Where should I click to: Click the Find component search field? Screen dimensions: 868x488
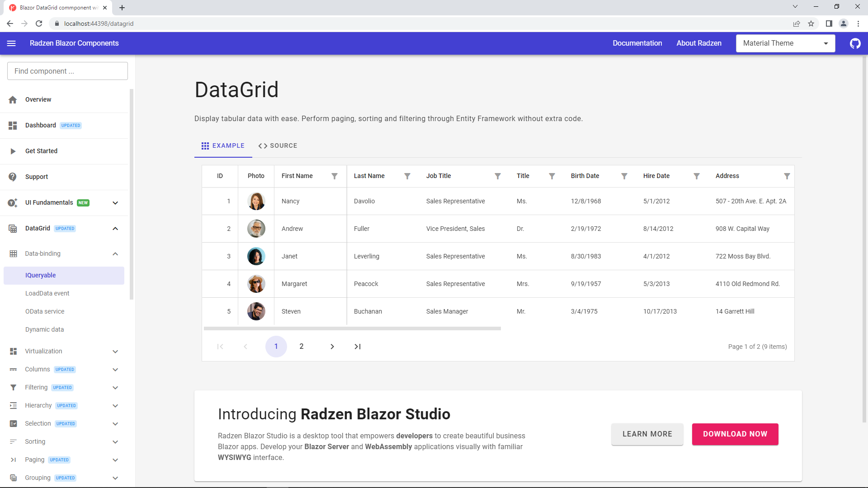[67, 71]
